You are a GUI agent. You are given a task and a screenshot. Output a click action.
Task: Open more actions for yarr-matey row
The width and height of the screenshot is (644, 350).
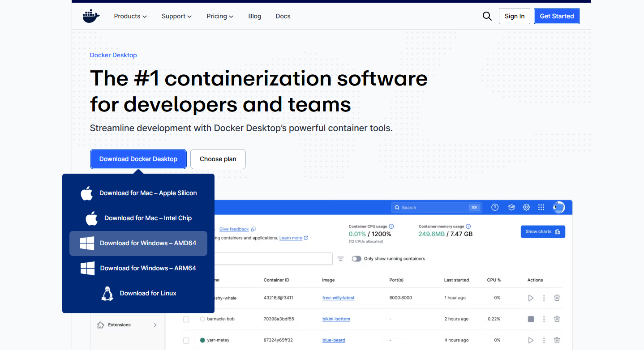[x=544, y=340]
